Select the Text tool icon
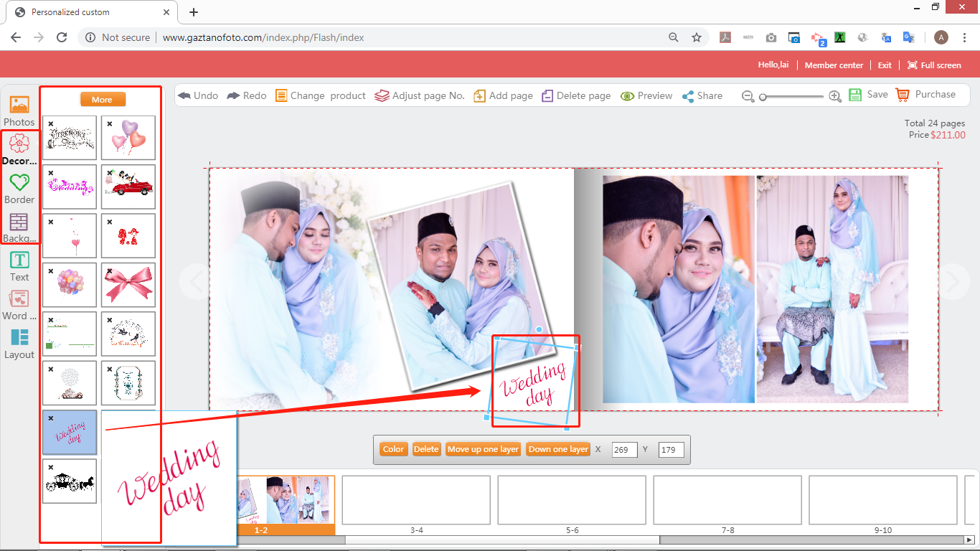This screenshot has height=551, width=980. [x=19, y=260]
